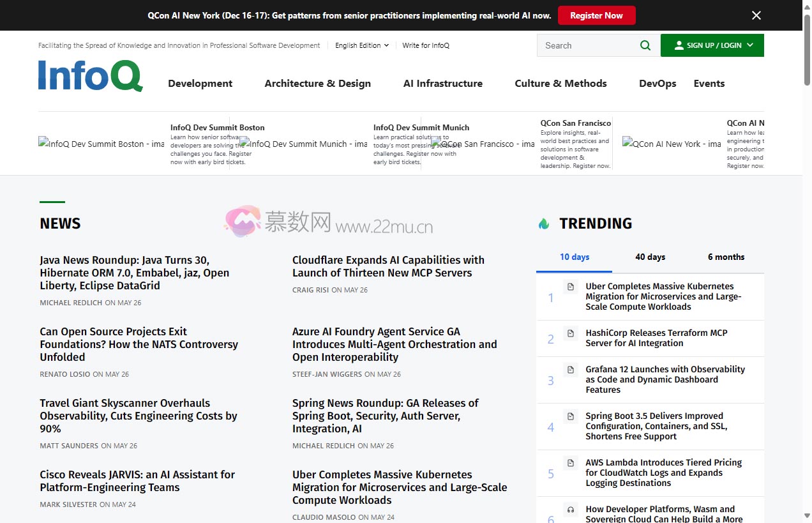Click the article icon beside the HashiCorp Terraform item

click(x=571, y=333)
